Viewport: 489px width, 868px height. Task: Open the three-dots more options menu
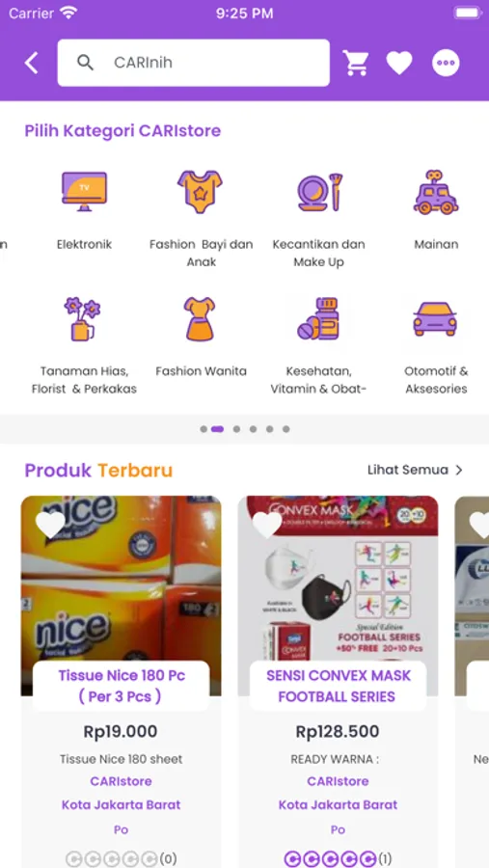point(446,63)
